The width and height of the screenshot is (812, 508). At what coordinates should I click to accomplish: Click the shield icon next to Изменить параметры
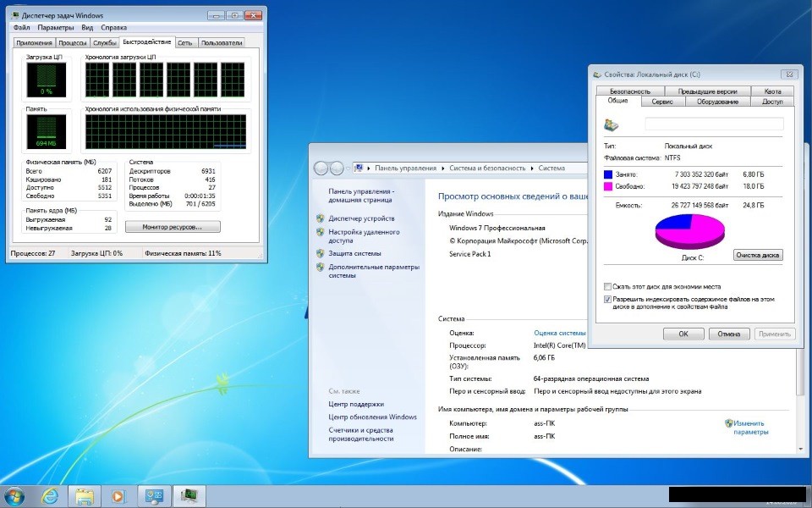coord(729,423)
